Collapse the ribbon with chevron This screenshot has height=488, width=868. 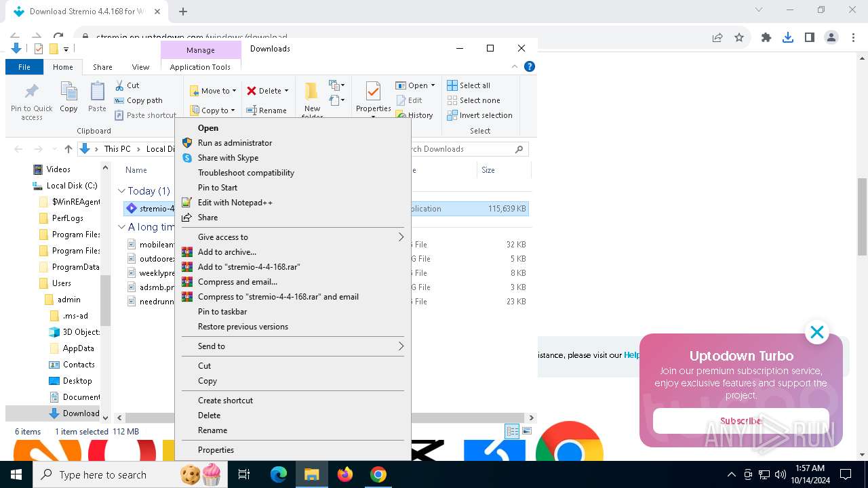[515, 66]
